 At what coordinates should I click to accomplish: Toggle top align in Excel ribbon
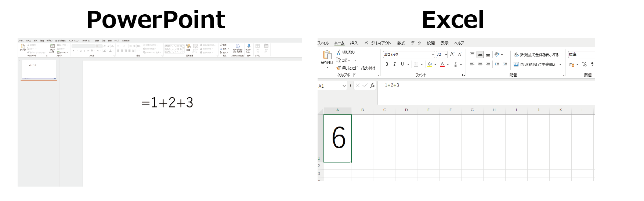coord(472,54)
